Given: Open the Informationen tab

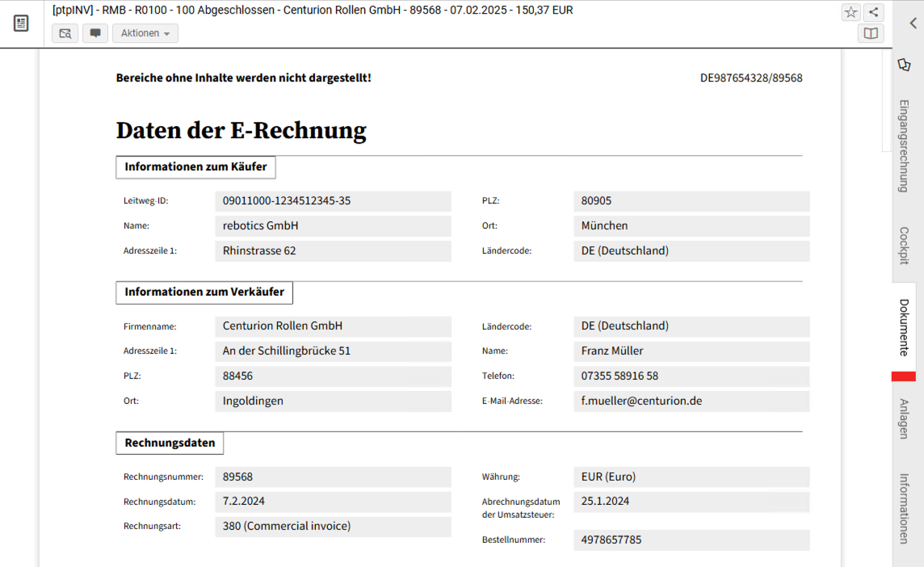Looking at the screenshot, I should 904,508.
